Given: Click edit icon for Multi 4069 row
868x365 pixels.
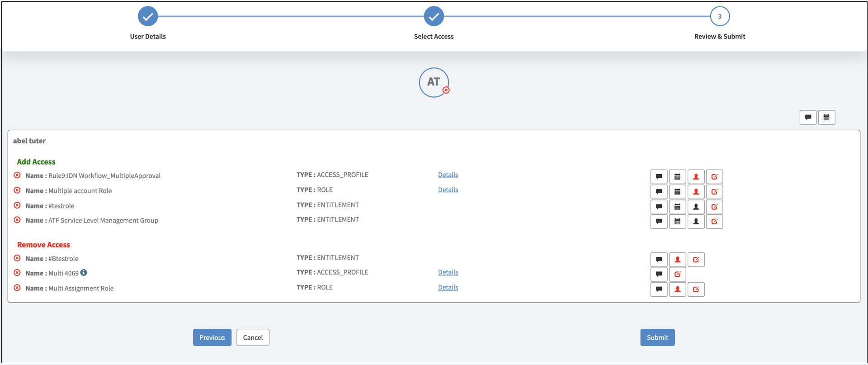Looking at the screenshot, I should pyautogui.click(x=677, y=274).
